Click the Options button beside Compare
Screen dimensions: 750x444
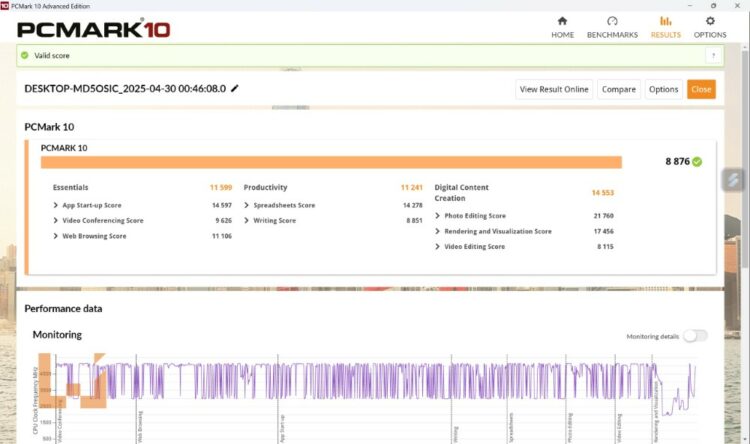coord(663,89)
